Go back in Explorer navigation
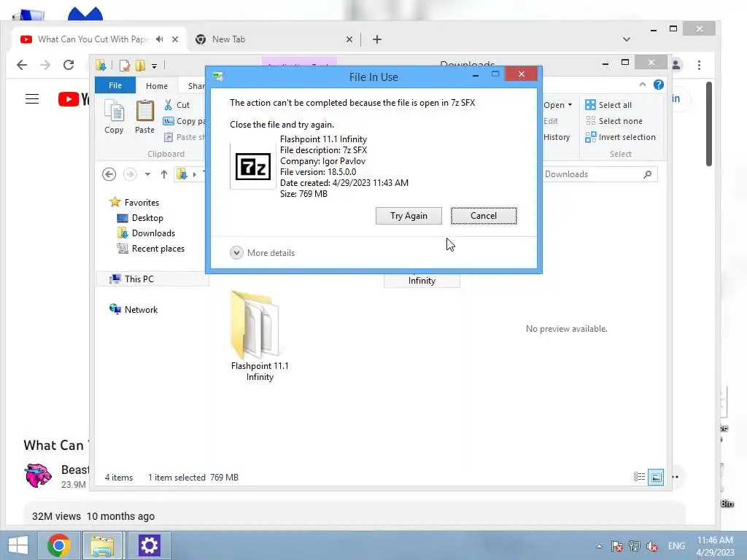Screen dimensions: 747x560 [x=109, y=174]
